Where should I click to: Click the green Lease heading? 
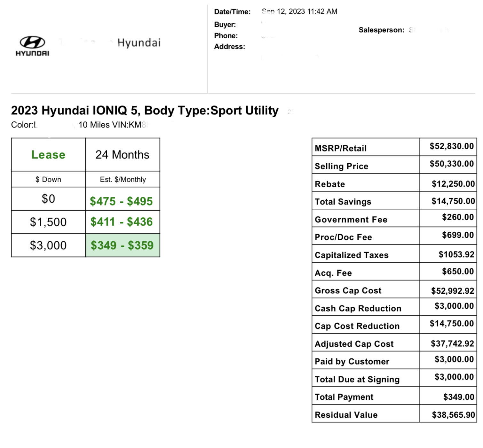pos(48,155)
